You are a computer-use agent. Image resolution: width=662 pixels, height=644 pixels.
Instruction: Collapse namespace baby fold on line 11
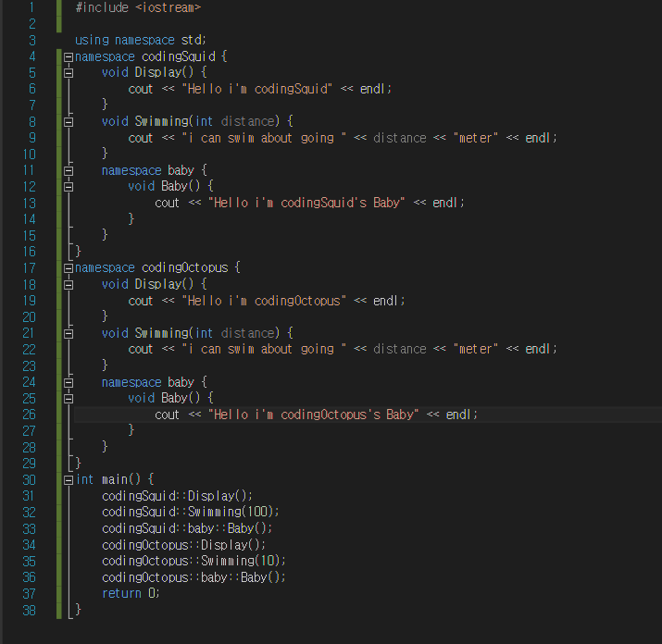pos(69,171)
